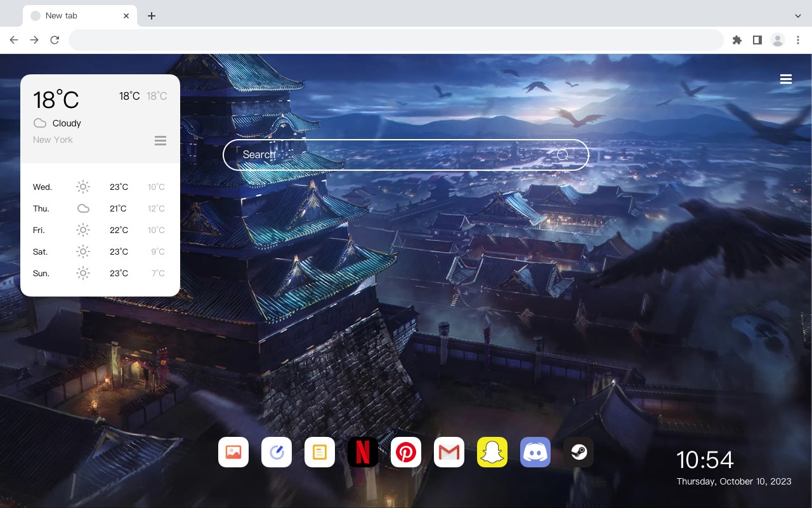The height and width of the screenshot is (508, 812).
Task: Click the Cloudy condition label
Action: coord(67,123)
